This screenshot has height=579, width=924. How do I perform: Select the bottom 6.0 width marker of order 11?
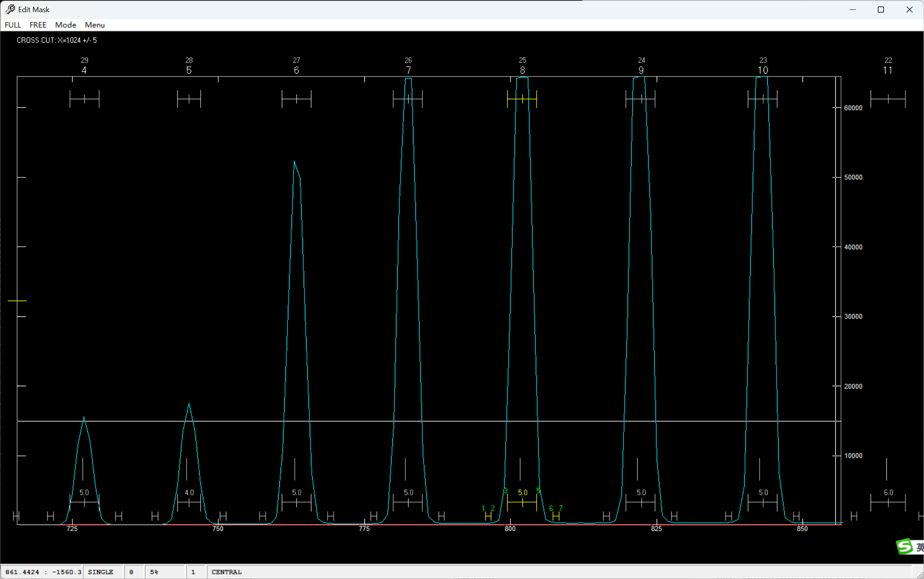888,502
